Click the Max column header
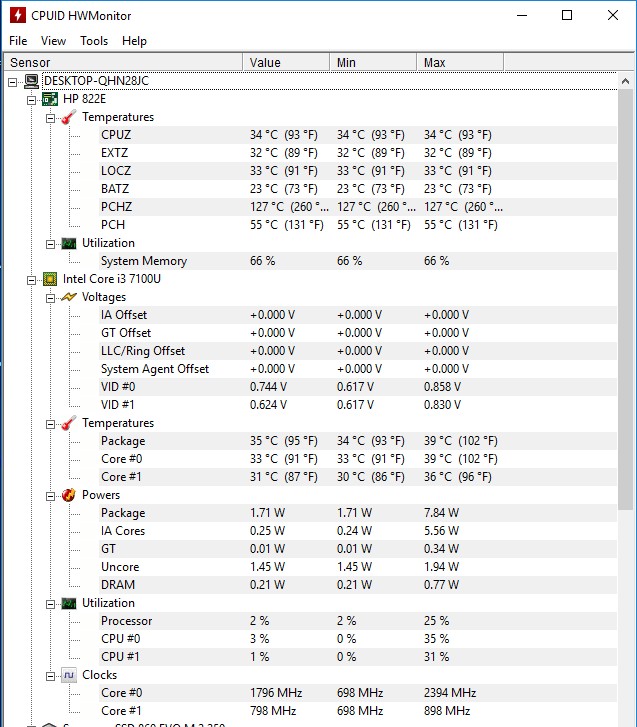Viewport: 637px width, 727px height. (435, 62)
